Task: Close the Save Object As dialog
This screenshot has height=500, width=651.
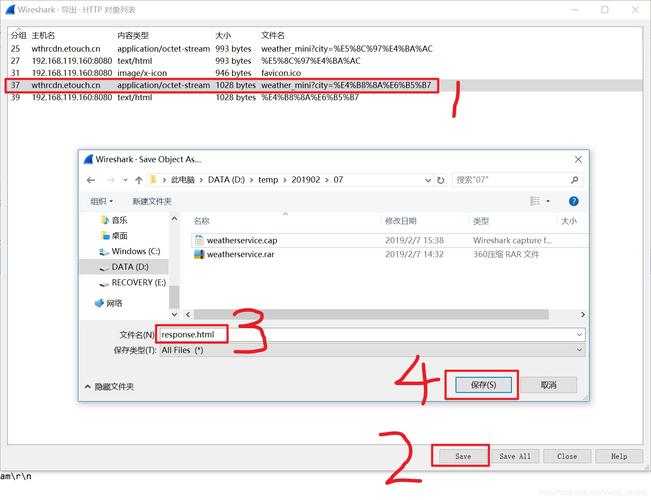Action: pyautogui.click(x=578, y=159)
